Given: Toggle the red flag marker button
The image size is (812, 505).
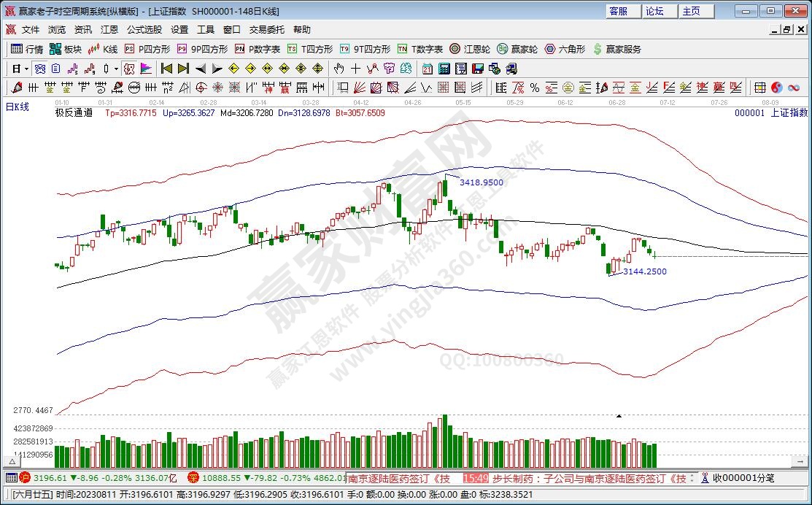Looking at the screenshot, I should point(146,69).
